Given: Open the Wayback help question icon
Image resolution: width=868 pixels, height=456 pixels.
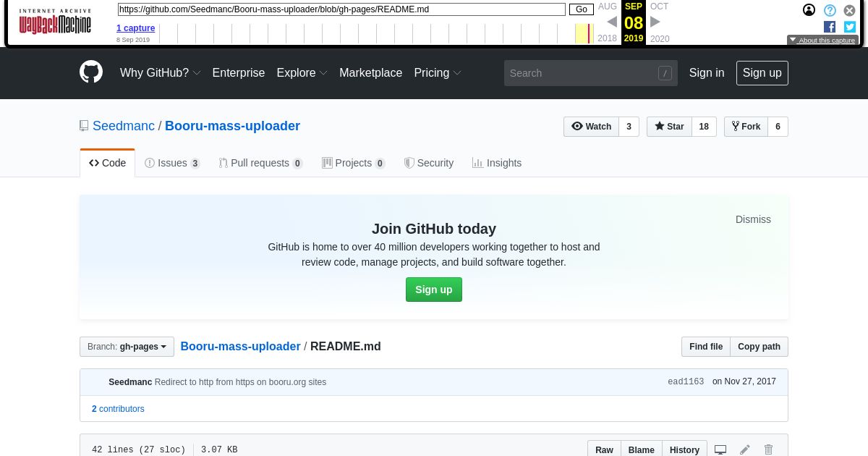Looking at the screenshot, I should coord(830,10).
